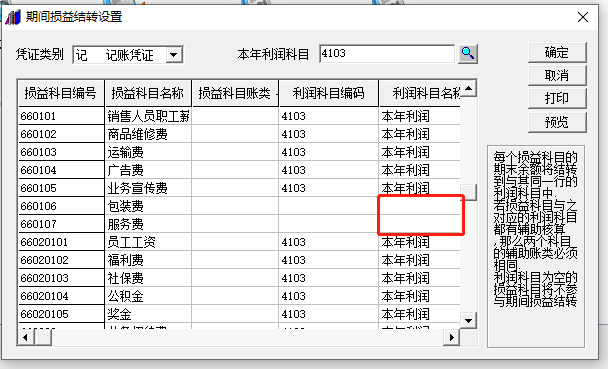This screenshot has width=608, height=369.
Task: Select cell 66020105
Action: 61,314
